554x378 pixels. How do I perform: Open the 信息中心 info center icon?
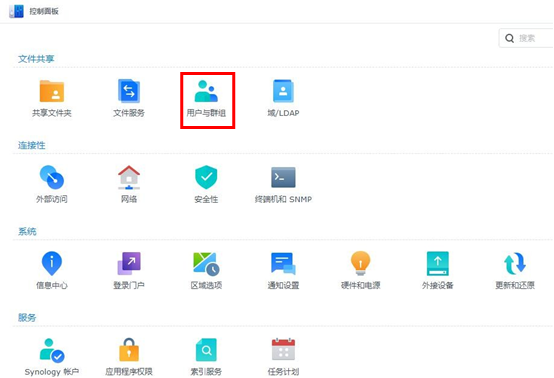52,264
